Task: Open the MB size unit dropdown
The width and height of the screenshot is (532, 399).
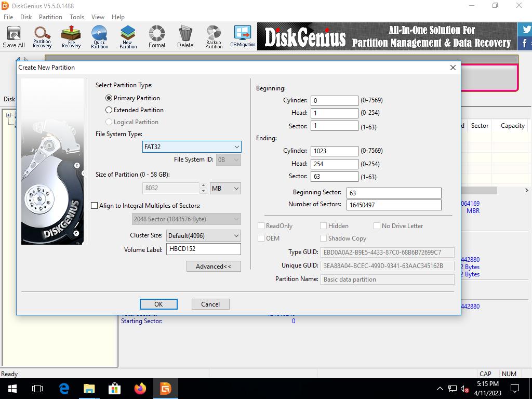Action: [225, 189]
